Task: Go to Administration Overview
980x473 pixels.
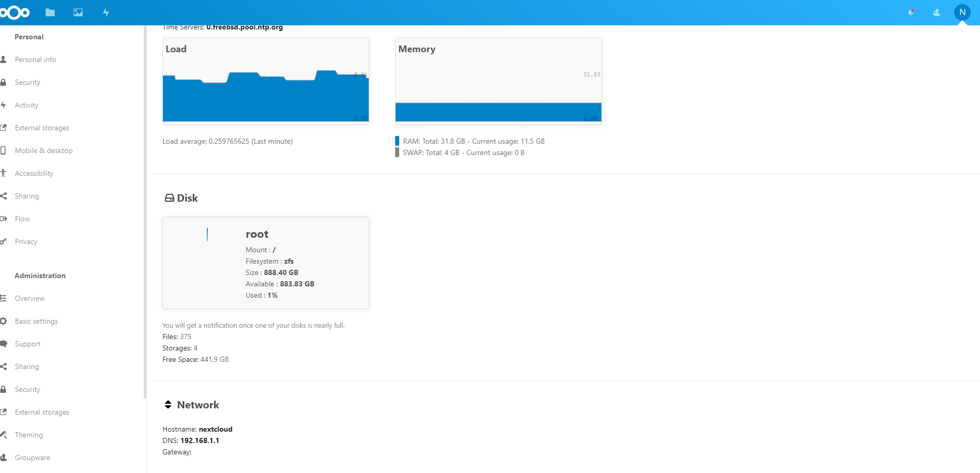Action: point(29,298)
